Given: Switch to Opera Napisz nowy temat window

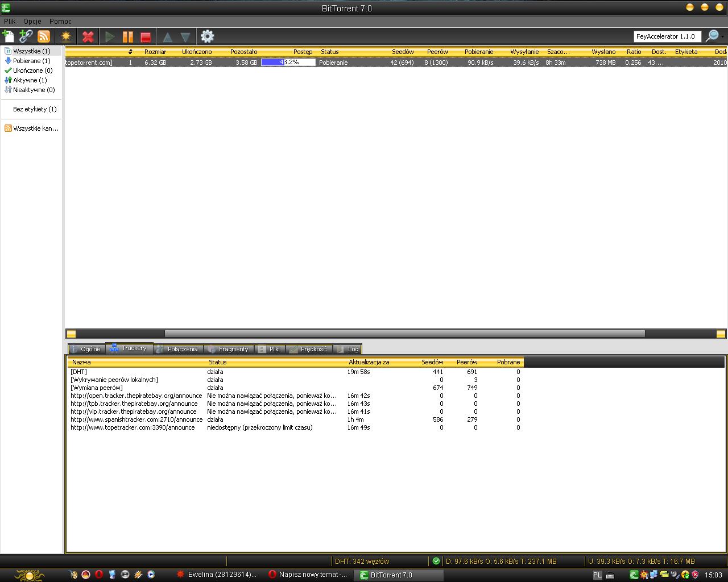Looking at the screenshot, I should [x=308, y=575].
